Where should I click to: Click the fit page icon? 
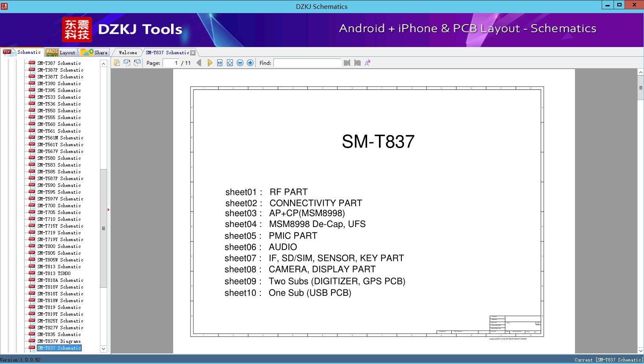coord(230,63)
